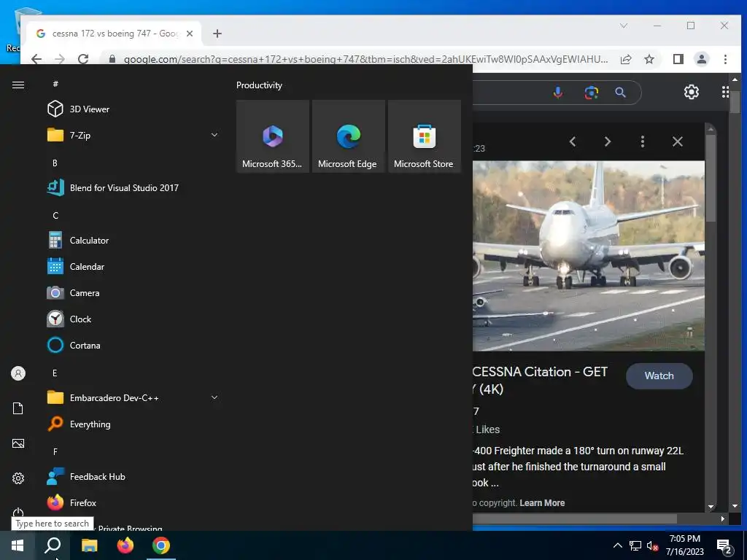The height and width of the screenshot is (560, 747).
Task: Click the taskbar clock showing 7:05 PM
Action: tap(684, 545)
